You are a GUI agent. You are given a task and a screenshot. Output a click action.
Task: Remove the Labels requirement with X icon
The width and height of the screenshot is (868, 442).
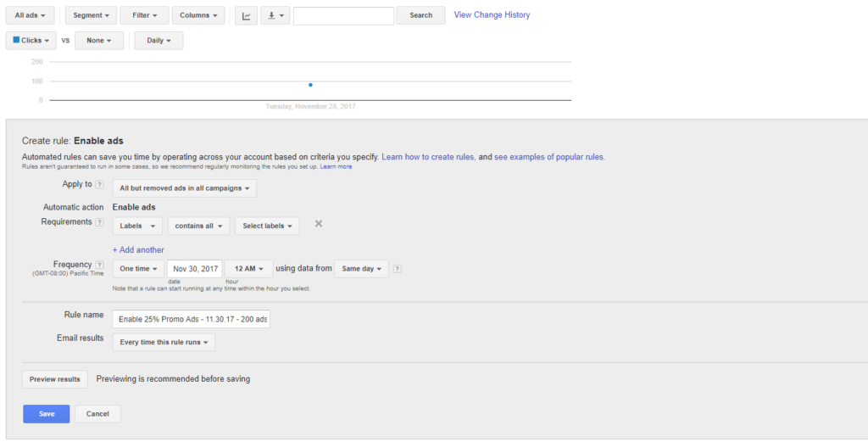319,224
